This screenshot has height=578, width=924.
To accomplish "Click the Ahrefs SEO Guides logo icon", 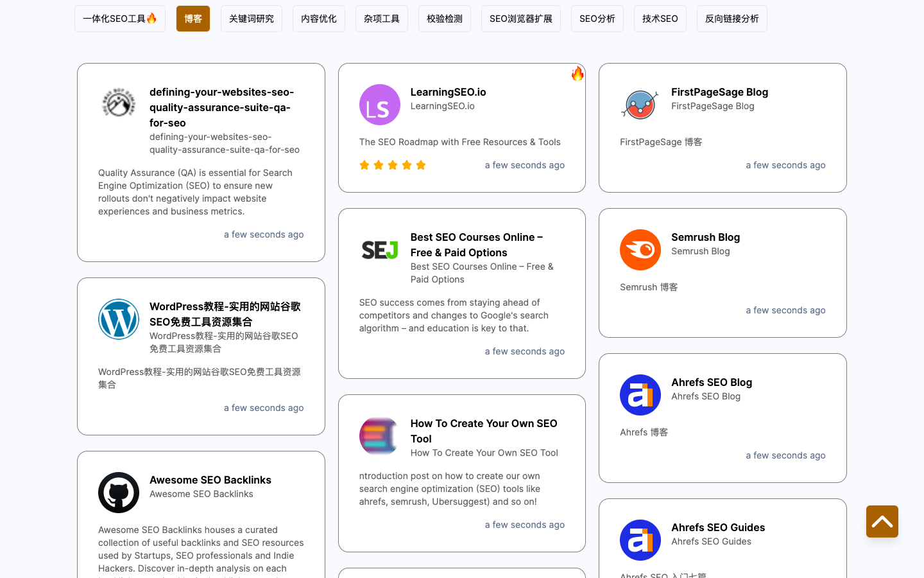I will coord(640,540).
